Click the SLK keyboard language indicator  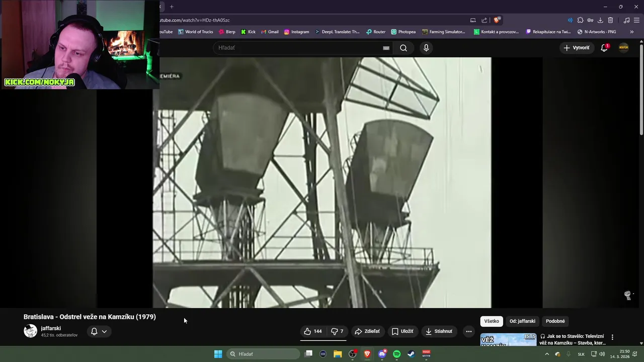coord(581,354)
